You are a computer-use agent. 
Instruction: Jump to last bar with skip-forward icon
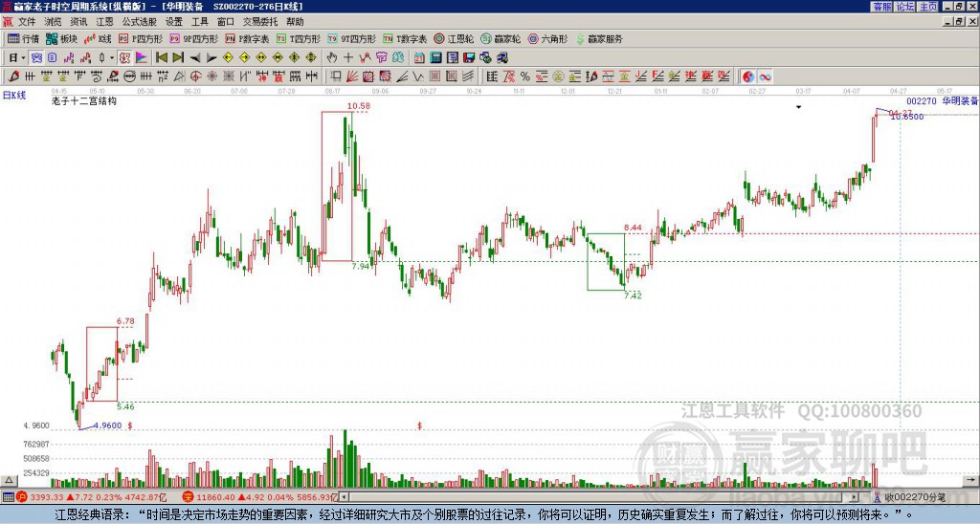(178, 58)
